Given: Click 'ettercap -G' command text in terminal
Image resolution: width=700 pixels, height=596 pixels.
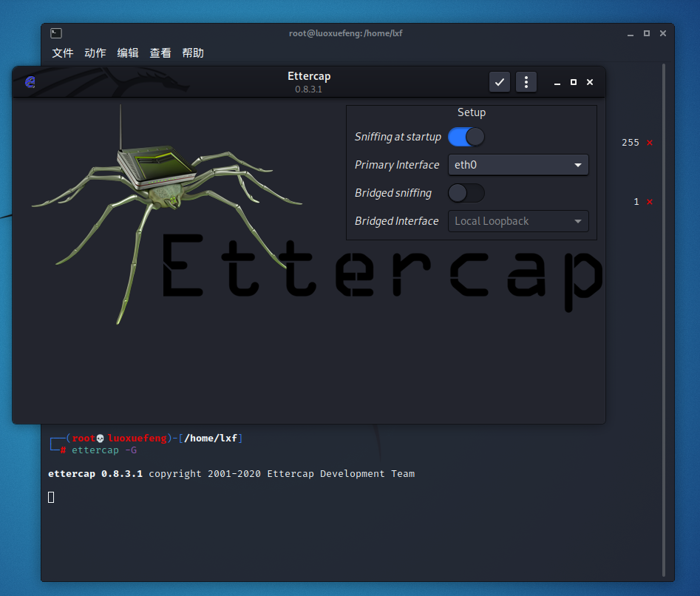Looking at the screenshot, I should click(104, 450).
